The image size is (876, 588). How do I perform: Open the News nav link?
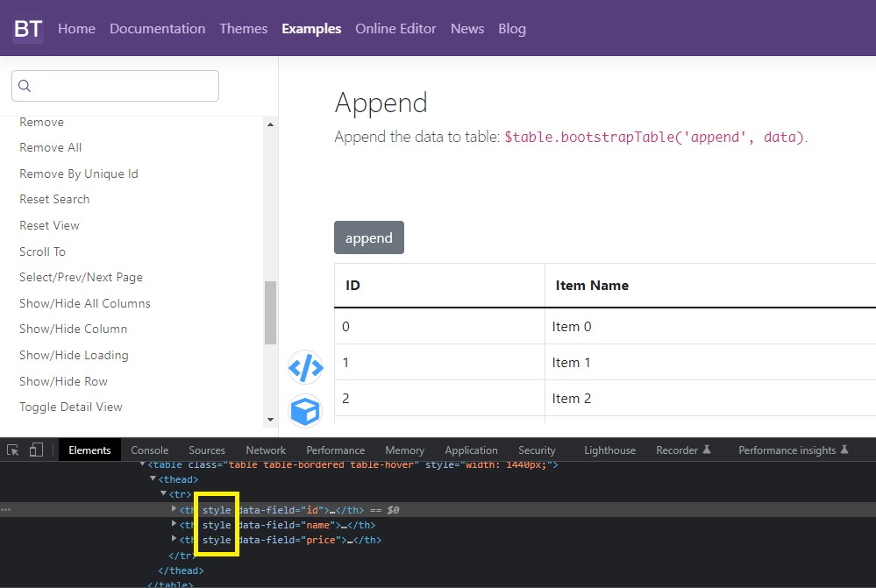(467, 28)
